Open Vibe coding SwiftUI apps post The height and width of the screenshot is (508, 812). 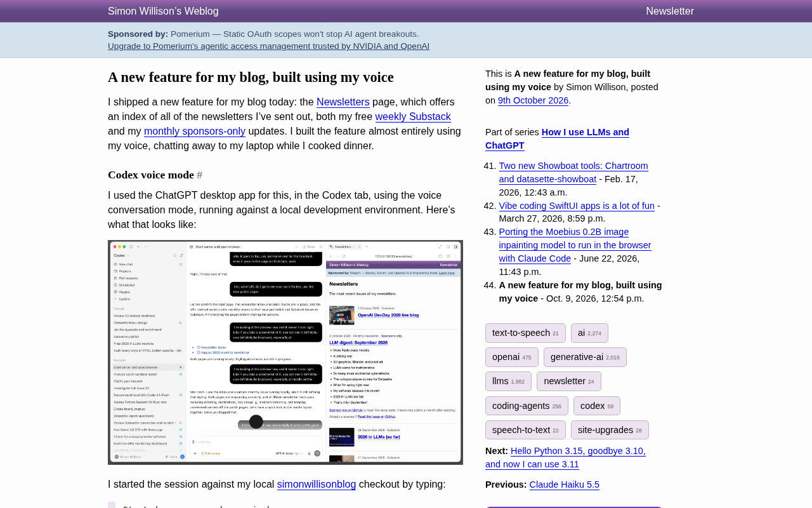[x=577, y=206]
